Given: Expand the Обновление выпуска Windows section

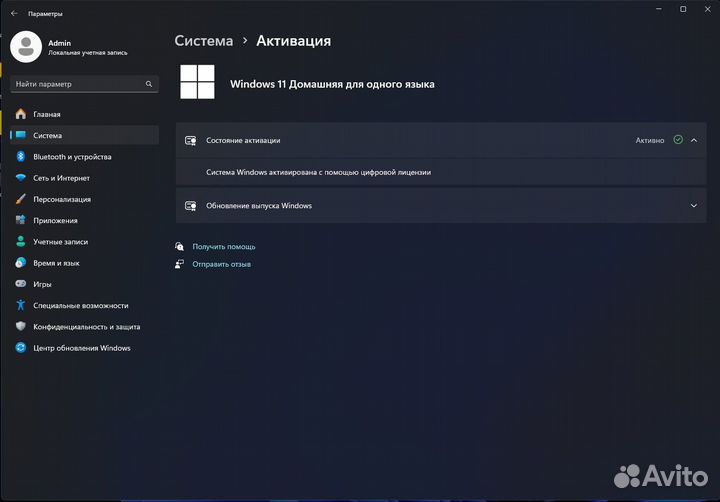Looking at the screenshot, I should (x=694, y=206).
